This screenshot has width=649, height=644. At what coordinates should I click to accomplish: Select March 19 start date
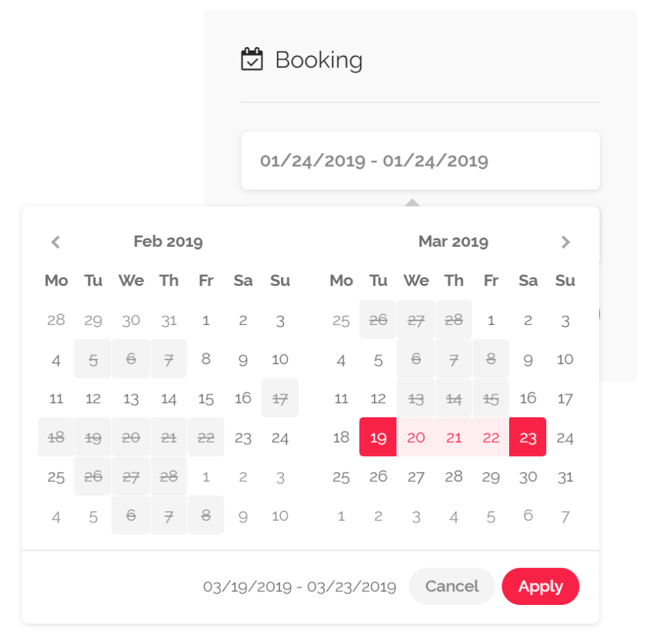click(x=379, y=437)
